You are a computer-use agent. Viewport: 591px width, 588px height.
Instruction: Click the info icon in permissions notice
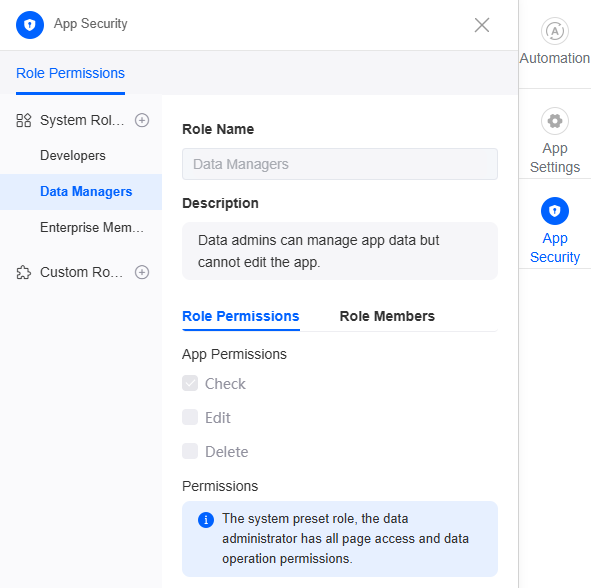206,520
